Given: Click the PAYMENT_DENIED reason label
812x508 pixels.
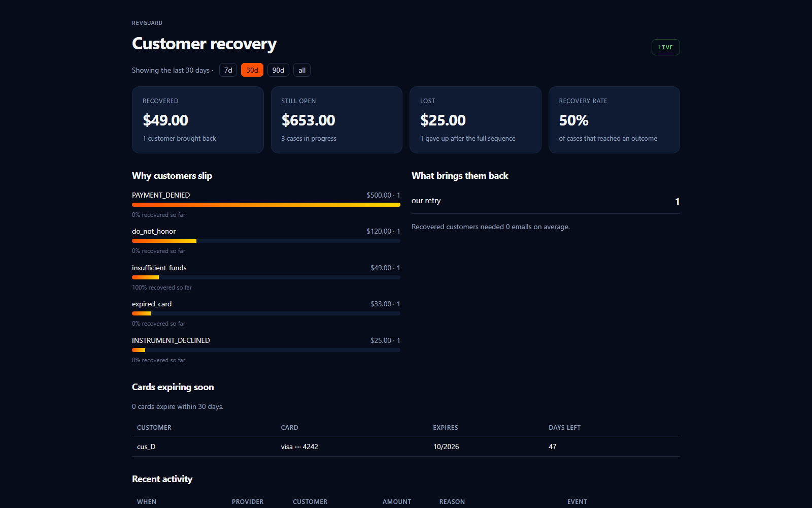Looking at the screenshot, I should tap(161, 195).
